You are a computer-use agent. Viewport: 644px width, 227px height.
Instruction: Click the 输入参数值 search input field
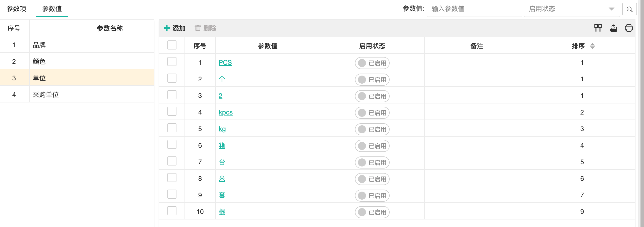click(474, 9)
